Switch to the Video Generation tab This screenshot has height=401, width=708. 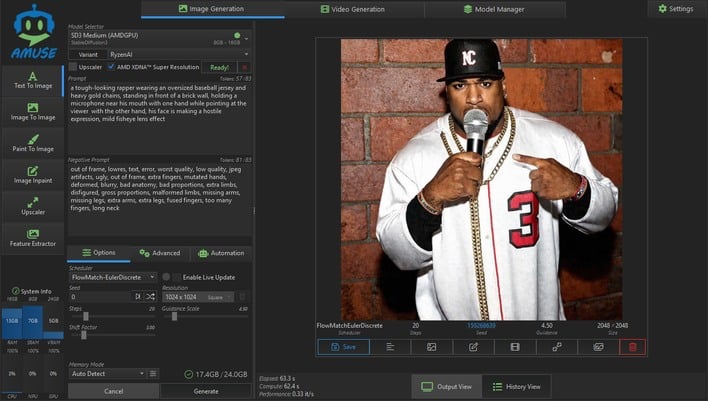pyautogui.click(x=354, y=9)
